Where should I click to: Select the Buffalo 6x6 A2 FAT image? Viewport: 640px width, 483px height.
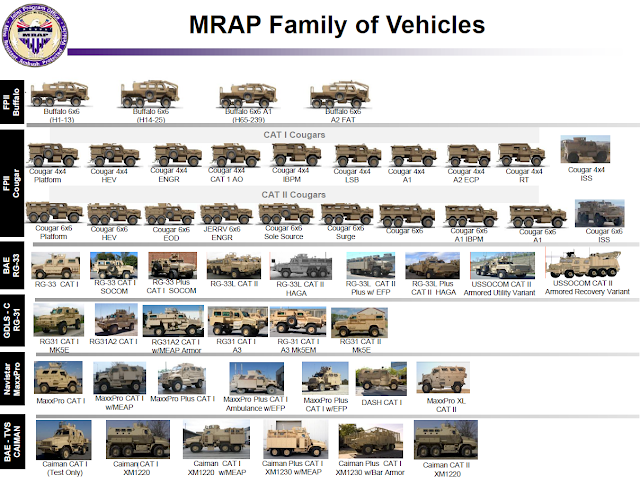[x=340, y=95]
